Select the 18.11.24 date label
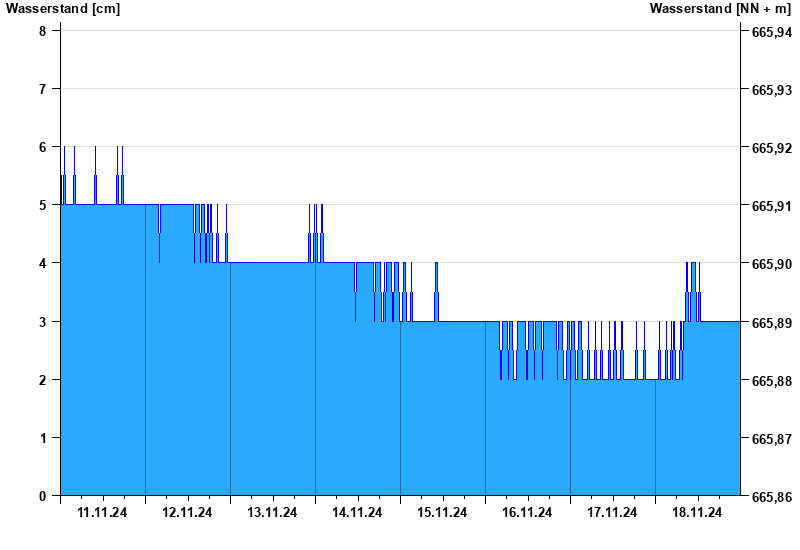 click(697, 513)
